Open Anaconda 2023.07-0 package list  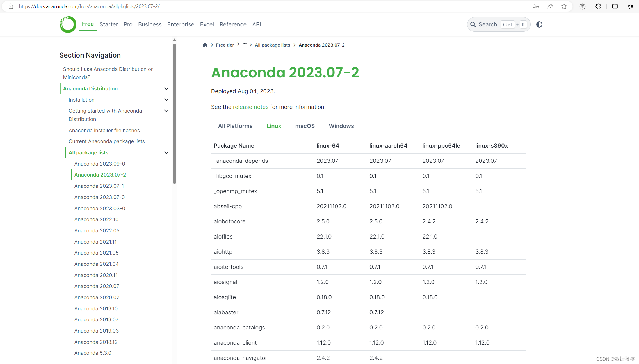tap(99, 197)
